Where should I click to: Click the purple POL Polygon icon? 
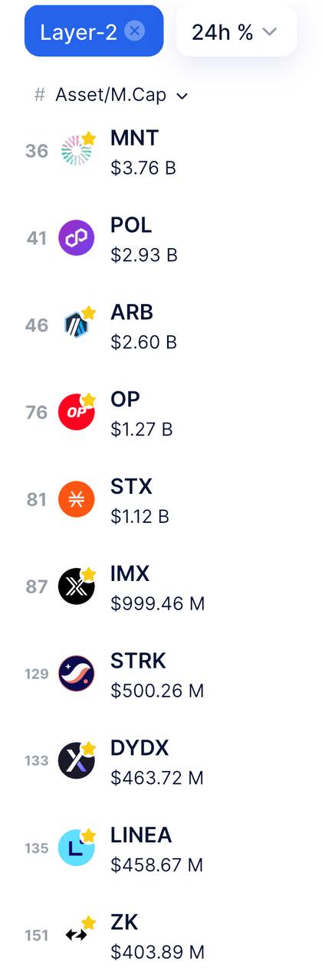click(77, 238)
